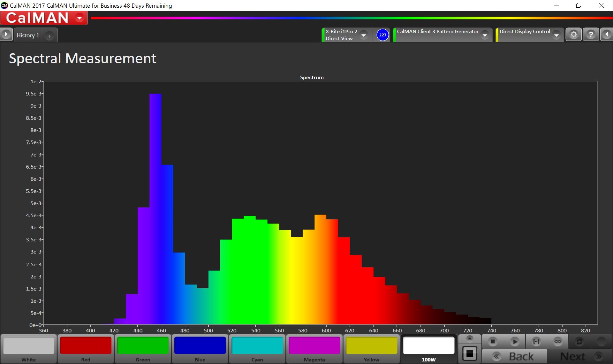Open the settings gear icon
Image resolution: width=613 pixels, height=364 pixels.
coord(574,34)
